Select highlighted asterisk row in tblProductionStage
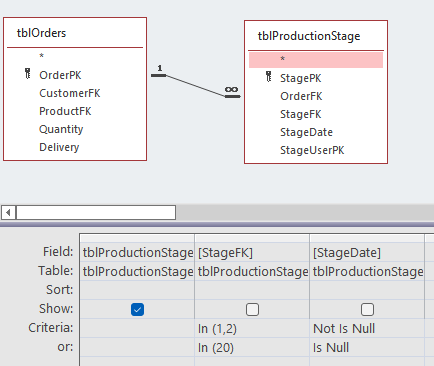434x366 pixels. [316, 60]
